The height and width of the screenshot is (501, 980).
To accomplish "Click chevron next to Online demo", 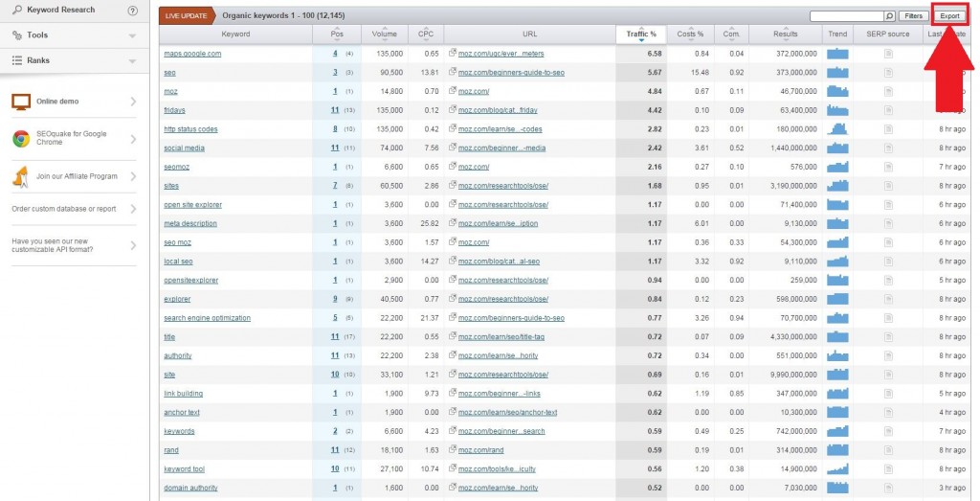I will click(x=132, y=102).
